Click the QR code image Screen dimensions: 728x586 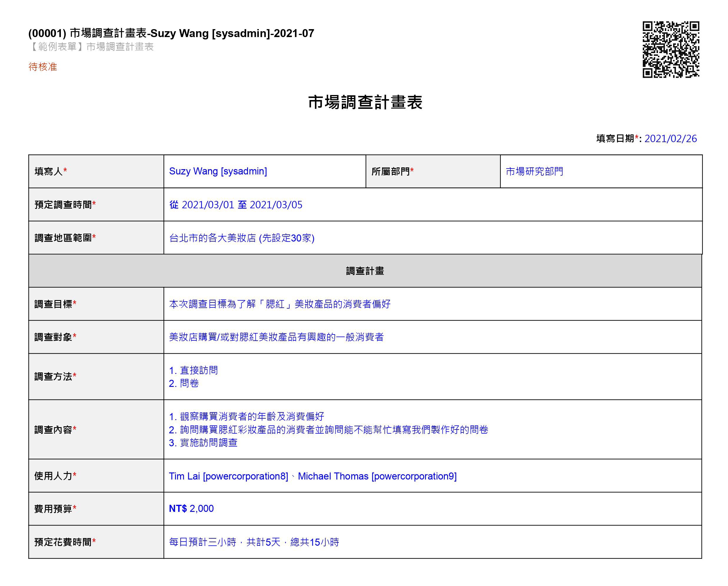click(x=671, y=50)
